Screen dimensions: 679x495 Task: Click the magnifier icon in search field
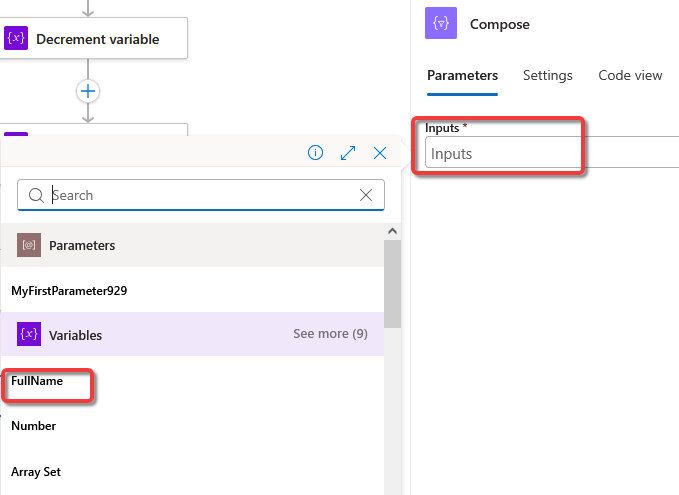coord(36,195)
